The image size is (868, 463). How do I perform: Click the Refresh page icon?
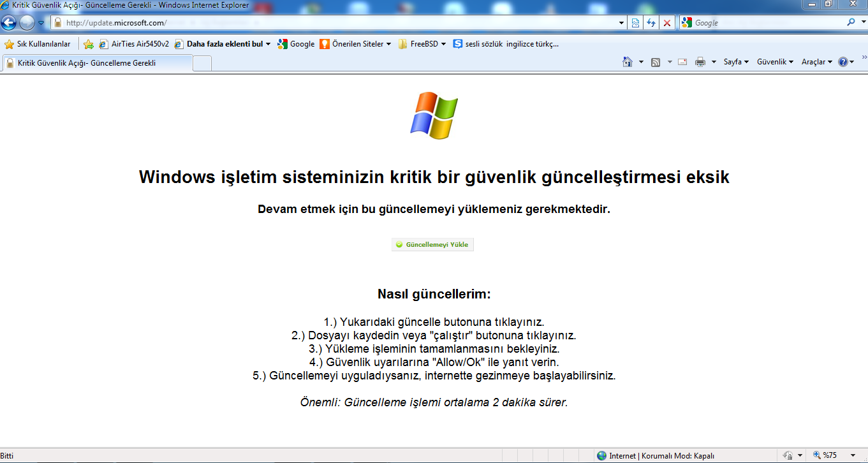coord(651,22)
